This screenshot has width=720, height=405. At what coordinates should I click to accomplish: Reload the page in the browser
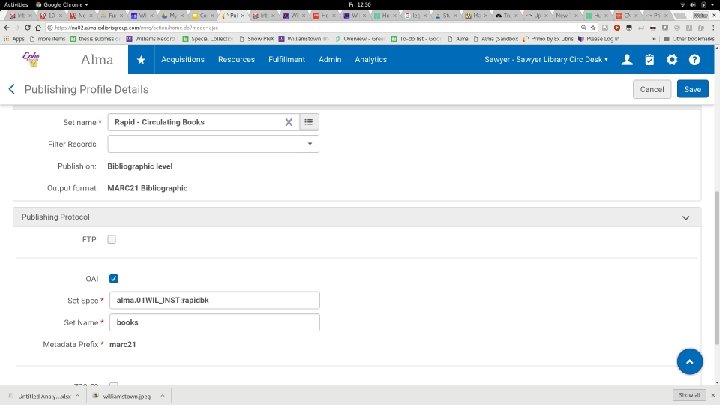(x=28, y=28)
